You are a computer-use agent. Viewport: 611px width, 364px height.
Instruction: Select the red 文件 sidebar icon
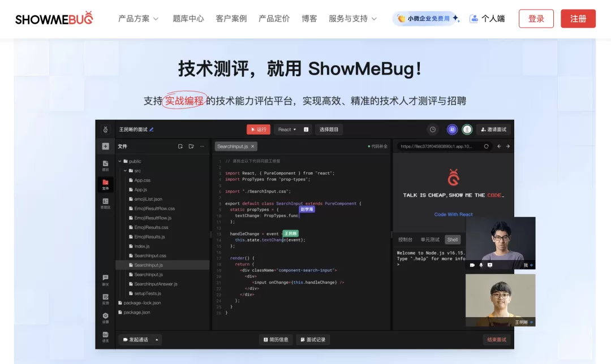point(106,184)
